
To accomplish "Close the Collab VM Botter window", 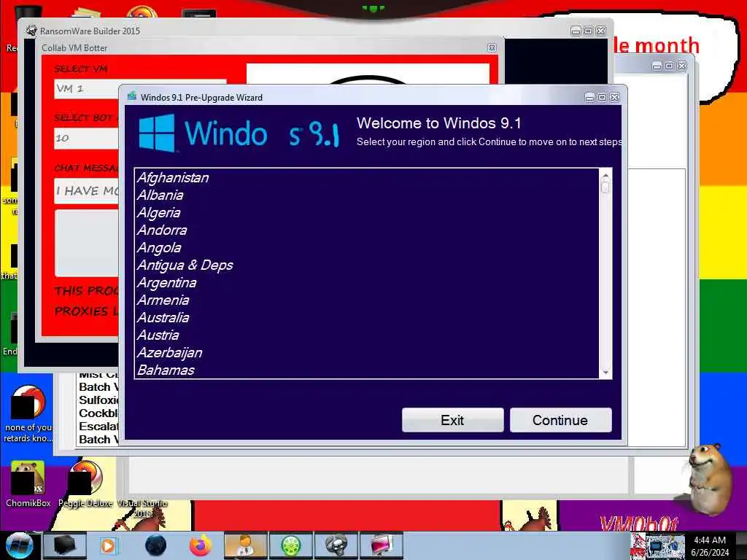I will [x=492, y=47].
